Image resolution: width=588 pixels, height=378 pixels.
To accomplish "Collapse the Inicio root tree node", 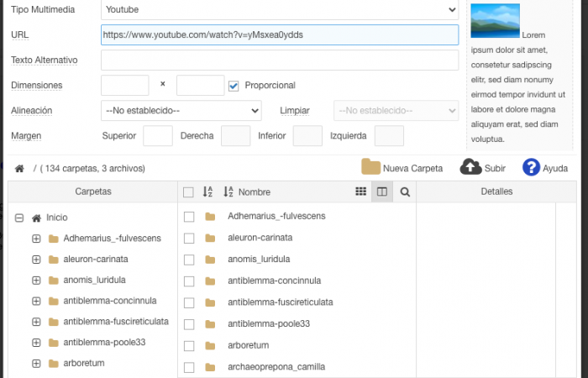I will (x=18, y=218).
